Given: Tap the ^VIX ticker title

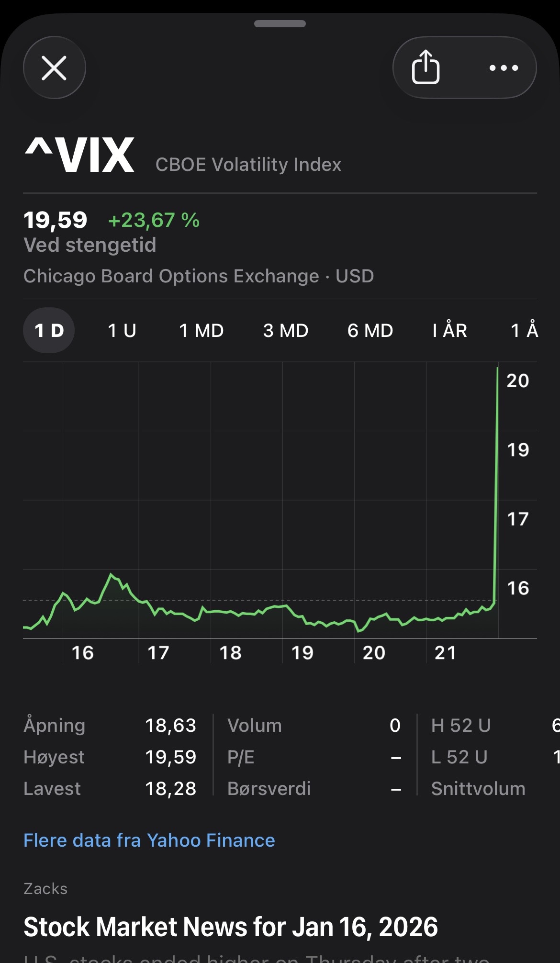Looking at the screenshot, I should pyautogui.click(x=79, y=155).
